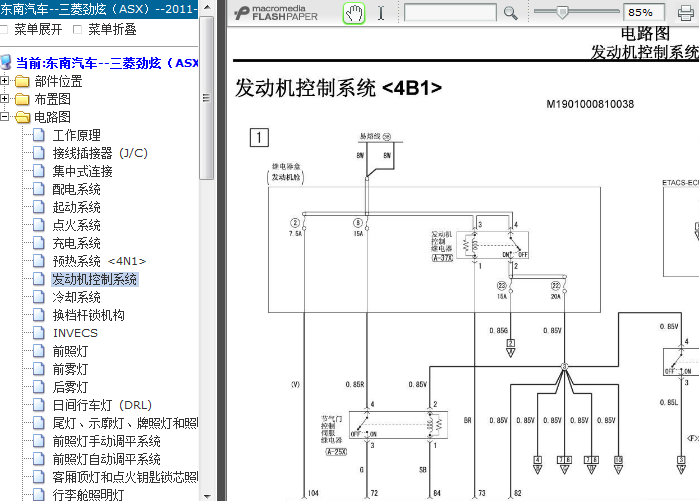
Task: Open the 集中式连接 page
Action: tap(82, 171)
